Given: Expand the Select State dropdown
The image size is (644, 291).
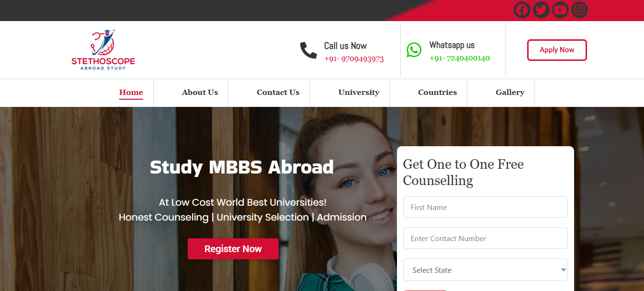Looking at the screenshot, I should click(x=486, y=270).
